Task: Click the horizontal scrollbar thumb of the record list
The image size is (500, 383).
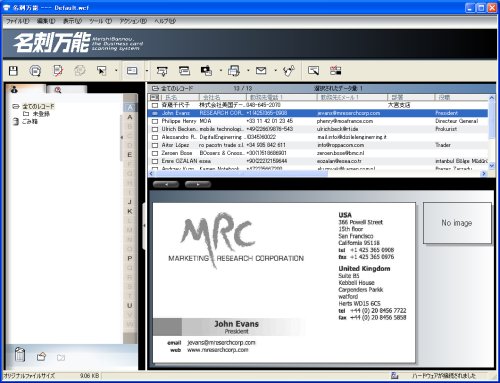Action: click(x=240, y=174)
